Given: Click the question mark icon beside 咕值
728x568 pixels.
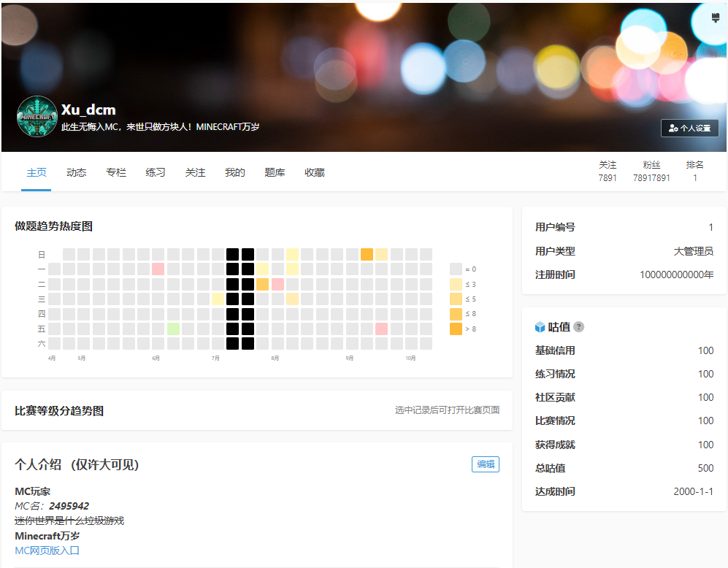Looking at the screenshot, I should [x=578, y=327].
